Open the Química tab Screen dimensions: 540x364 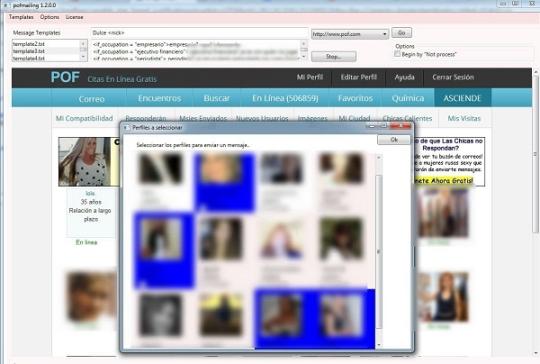(408, 98)
